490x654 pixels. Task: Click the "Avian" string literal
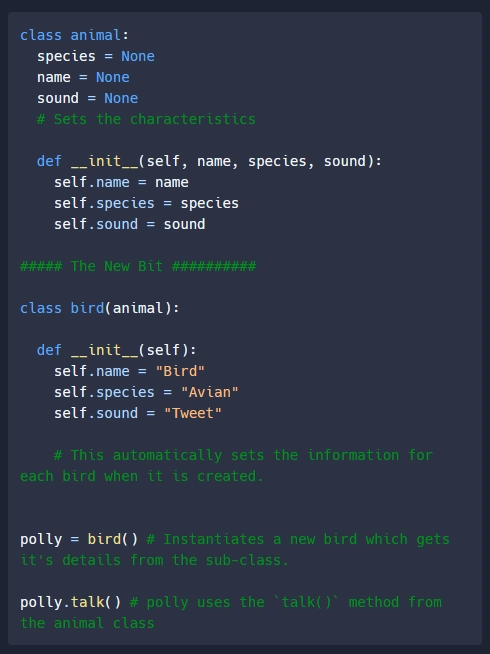[209, 392]
